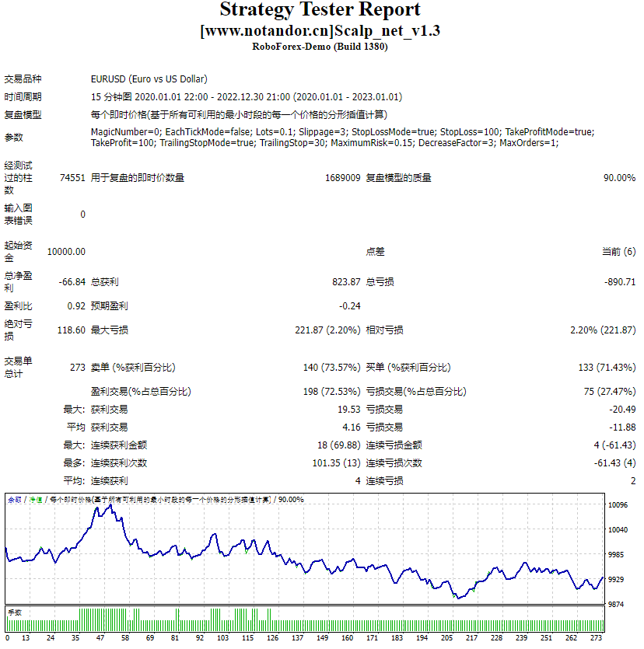Select maximal consecutive loss -61.43 (4)
The height and width of the screenshot is (649, 644).
(614, 462)
